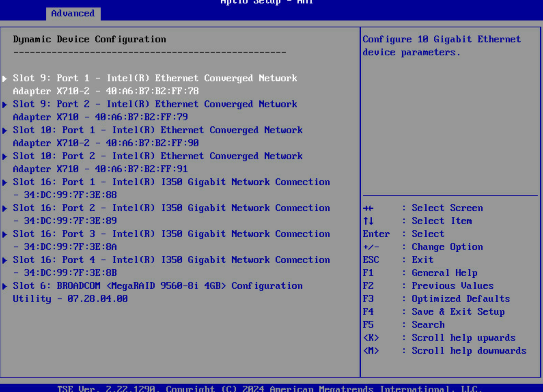Click the Select Screen help label
The height and width of the screenshot is (392, 543).
tap(447, 208)
